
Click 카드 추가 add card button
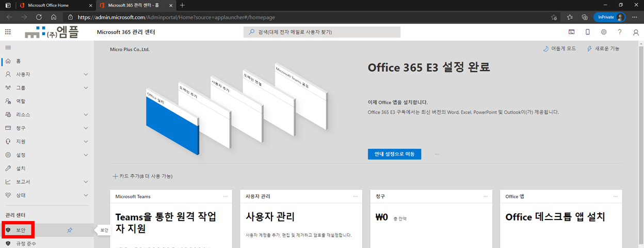pyautogui.click(x=142, y=176)
